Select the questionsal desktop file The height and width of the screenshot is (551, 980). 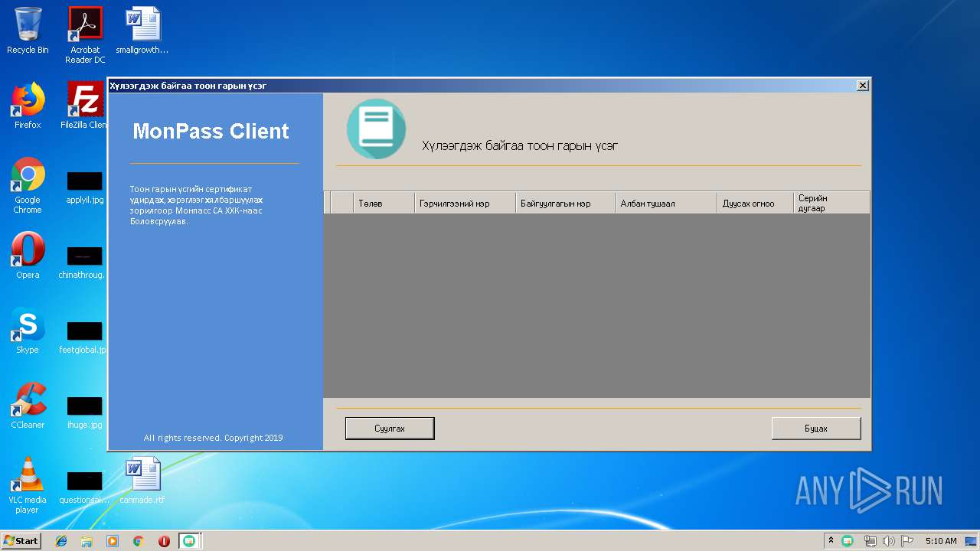(83, 488)
